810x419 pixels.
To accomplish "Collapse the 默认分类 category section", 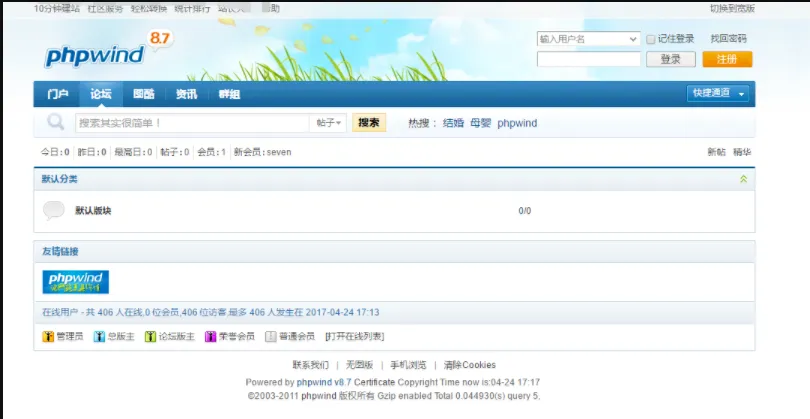I will click(743, 179).
